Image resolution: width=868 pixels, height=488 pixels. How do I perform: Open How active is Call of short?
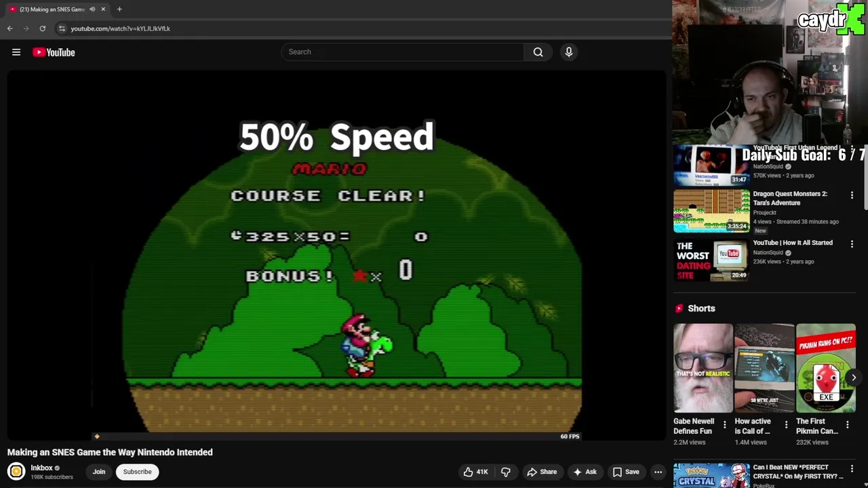tap(764, 368)
